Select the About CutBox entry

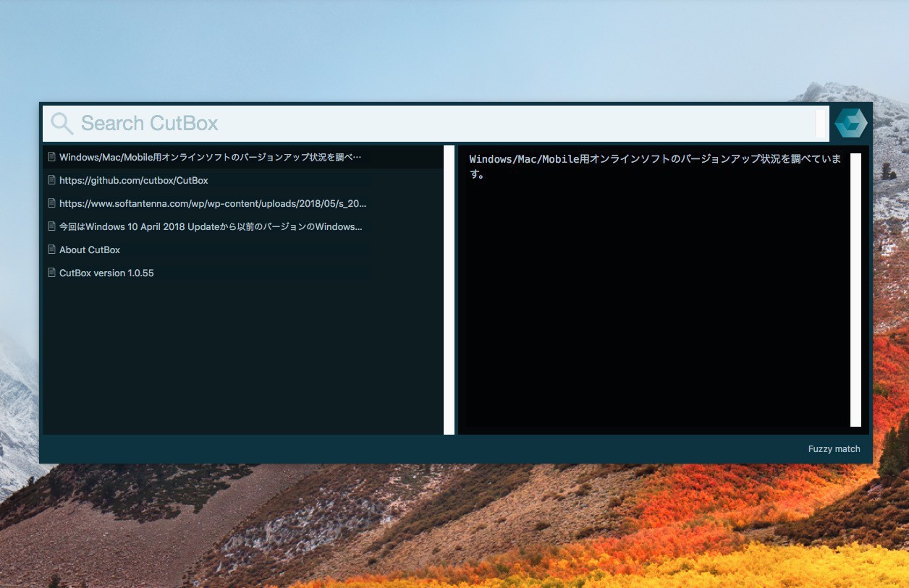coord(243,250)
